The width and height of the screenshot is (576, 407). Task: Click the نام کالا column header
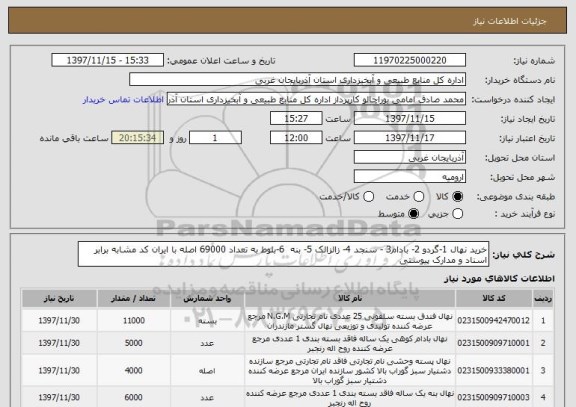pos(350,298)
